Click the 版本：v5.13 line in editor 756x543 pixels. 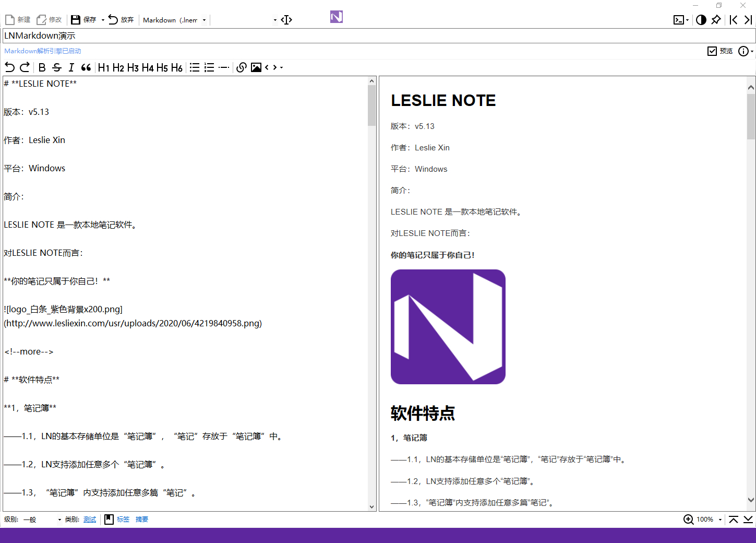tap(27, 112)
